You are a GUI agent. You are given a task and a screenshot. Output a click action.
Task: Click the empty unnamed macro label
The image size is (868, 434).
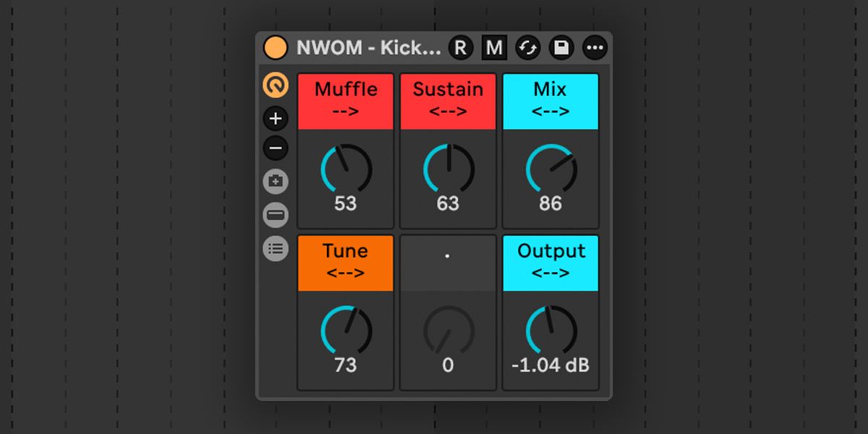click(448, 263)
